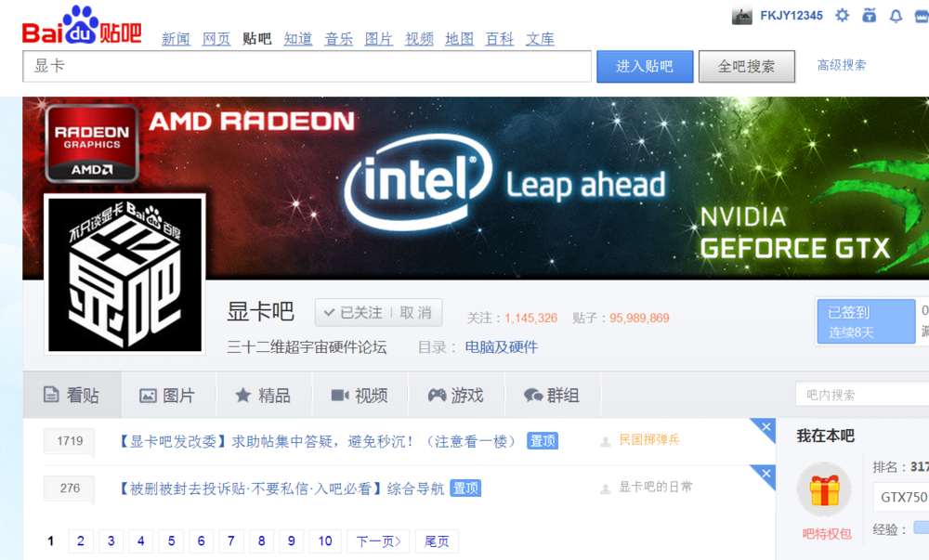This screenshot has height=560, width=929.
Task: Open the 音乐 navigation link
Action: point(339,39)
